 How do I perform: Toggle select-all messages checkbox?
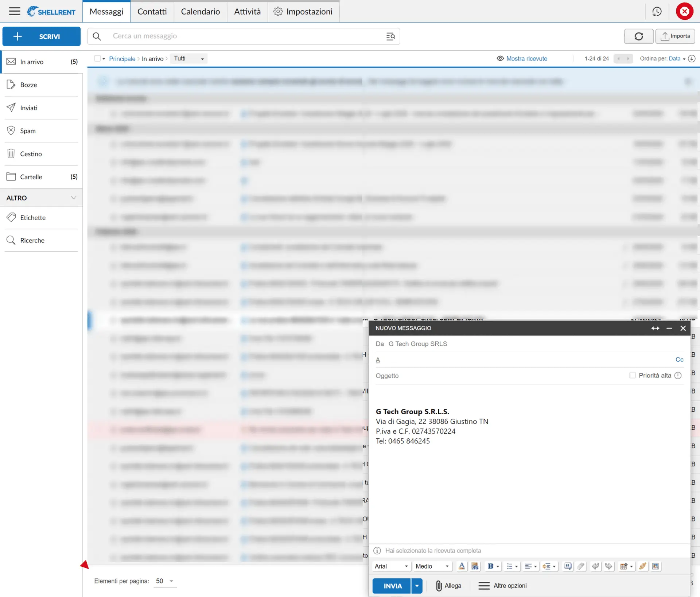[97, 58]
